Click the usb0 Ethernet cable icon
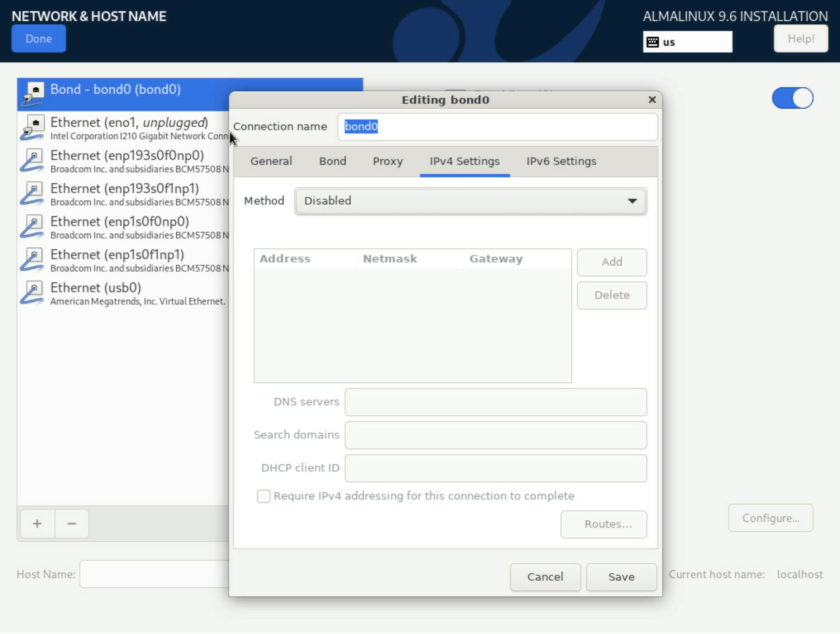The height and width of the screenshot is (634, 840). 32,293
